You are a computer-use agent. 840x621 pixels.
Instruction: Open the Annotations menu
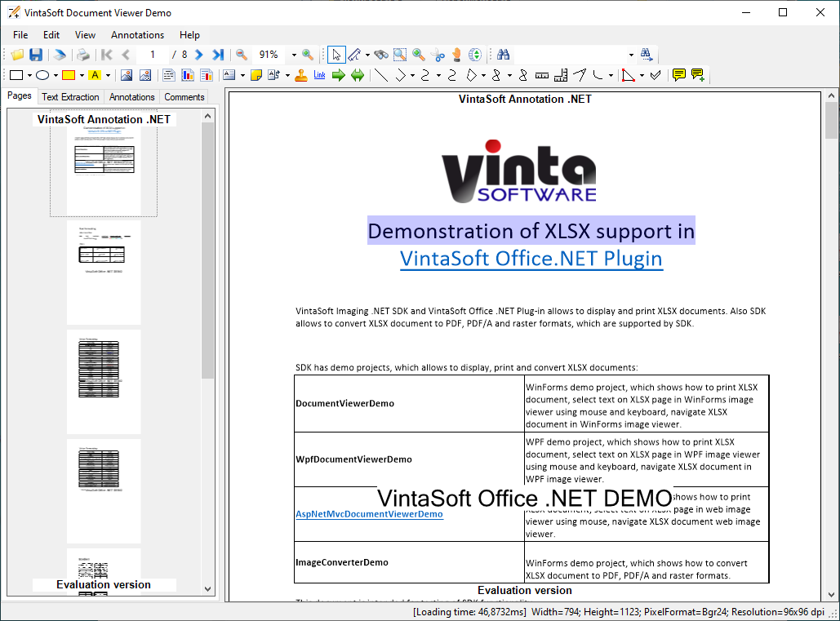pos(137,35)
